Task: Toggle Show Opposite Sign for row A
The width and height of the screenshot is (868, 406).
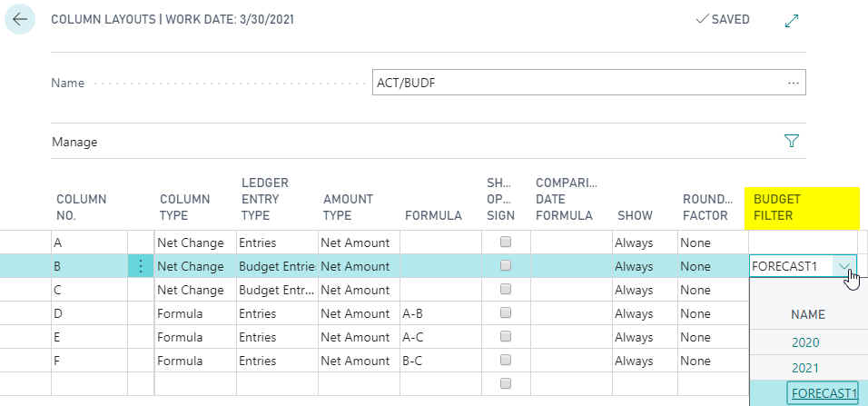Action: tap(506, 242)
